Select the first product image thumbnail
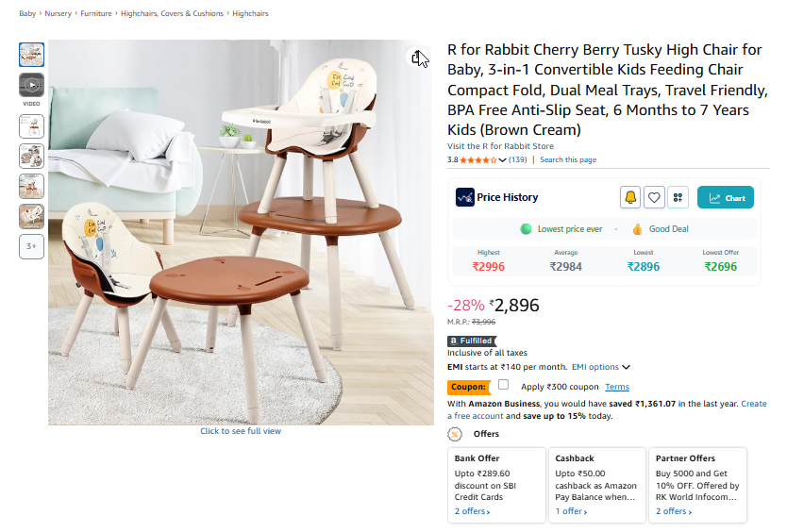The image size is (787, 532). click(x=31, y=55)
